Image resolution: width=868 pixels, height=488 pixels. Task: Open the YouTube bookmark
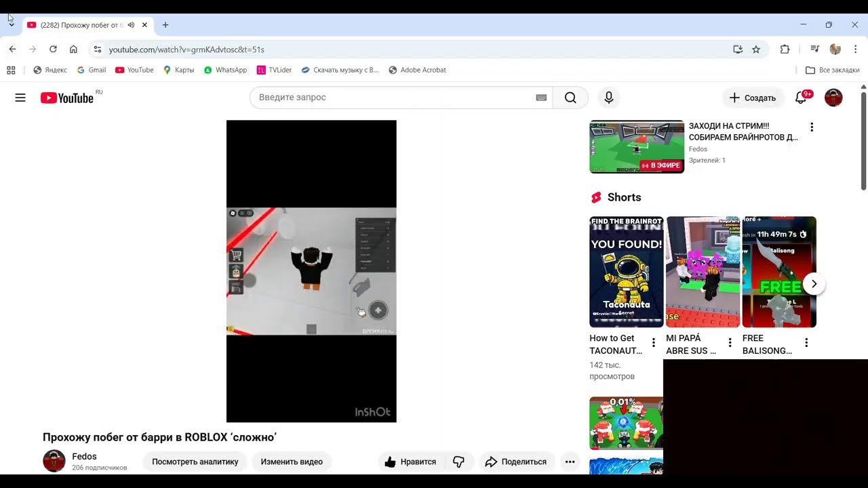134,70
